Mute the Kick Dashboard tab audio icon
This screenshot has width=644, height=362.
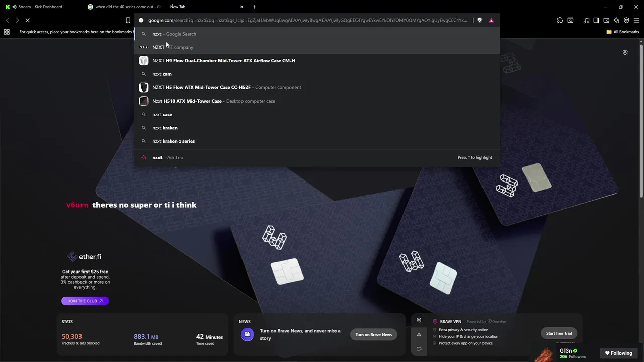pyautogui.click(x=14, y=7)
